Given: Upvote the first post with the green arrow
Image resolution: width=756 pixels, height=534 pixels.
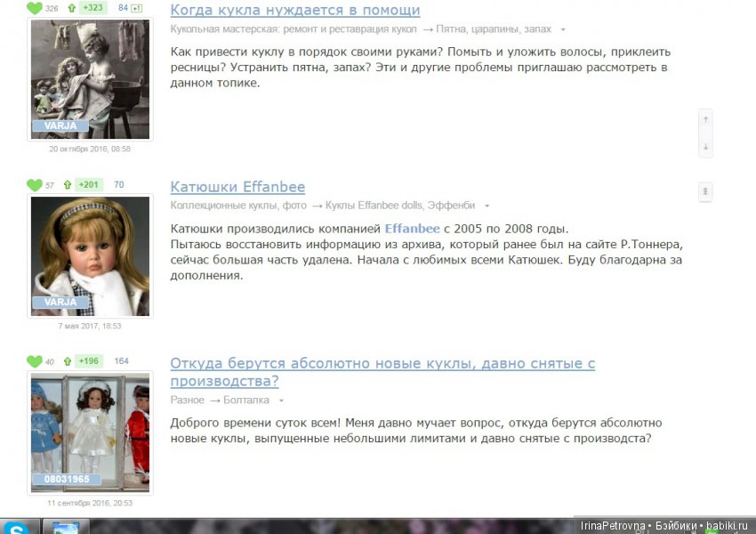Looking at the screenshot, I should coord(71,9).
